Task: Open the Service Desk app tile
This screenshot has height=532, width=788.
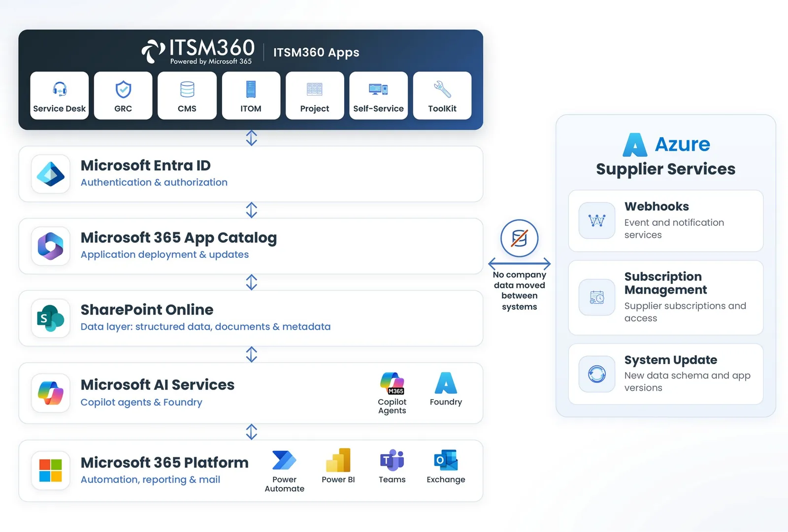Action: click(x=59, y=95)
